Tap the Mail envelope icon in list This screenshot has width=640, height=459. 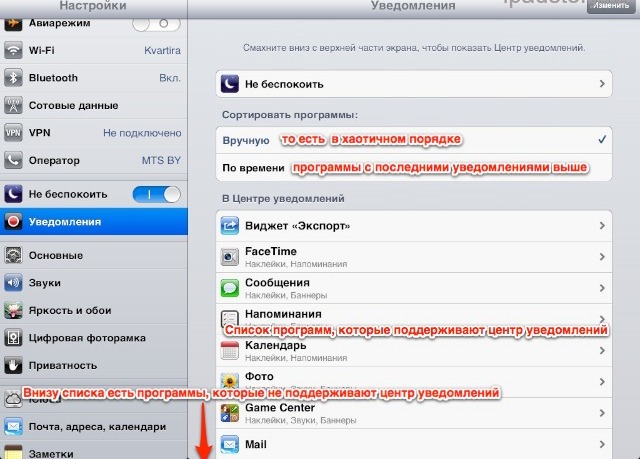pyautogui.click(x=230, y=444)
